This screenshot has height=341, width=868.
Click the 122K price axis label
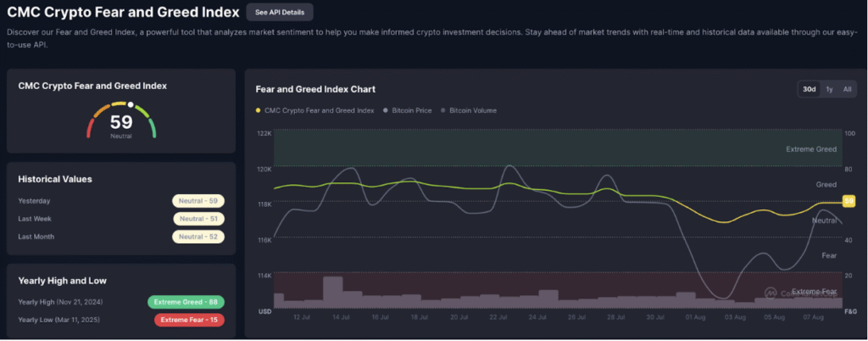click(265, 133)
